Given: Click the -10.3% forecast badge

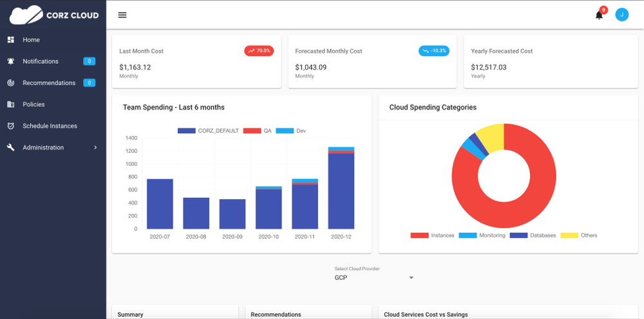Looking at the screenshot, I should click(433, 51).
